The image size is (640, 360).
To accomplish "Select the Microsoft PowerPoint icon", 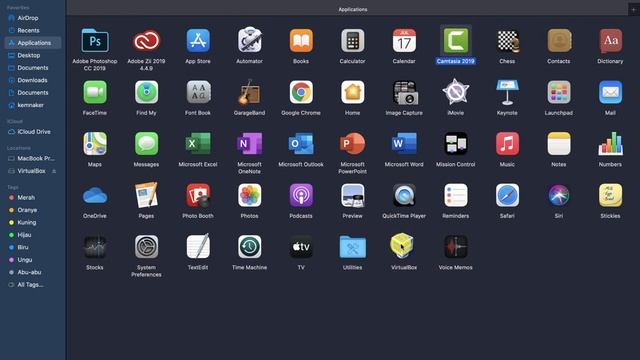I will (x=353, y=144).
